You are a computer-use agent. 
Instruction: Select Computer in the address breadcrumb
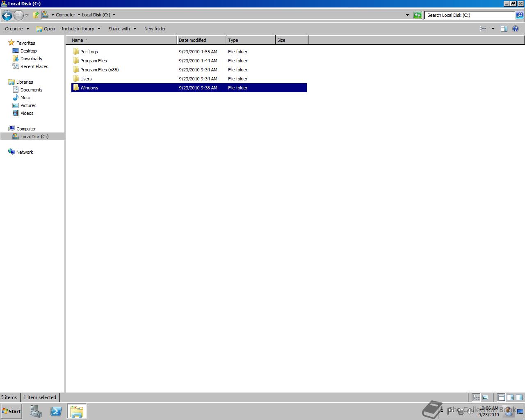(66, 15)
